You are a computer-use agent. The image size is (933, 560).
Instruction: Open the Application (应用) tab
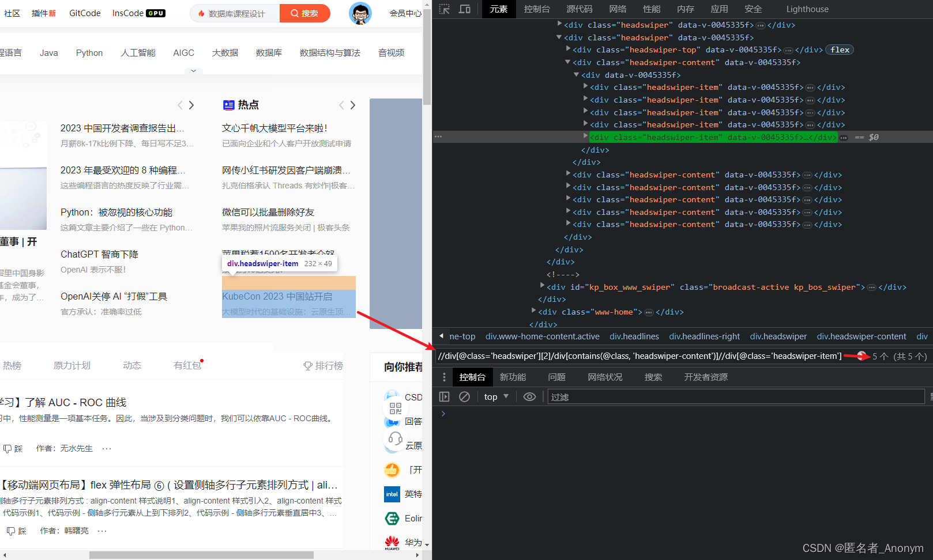[719, 9]
